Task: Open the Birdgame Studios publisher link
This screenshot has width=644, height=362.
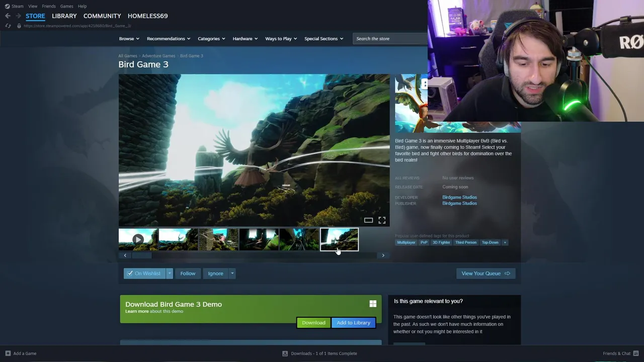Action: [459, 203]
